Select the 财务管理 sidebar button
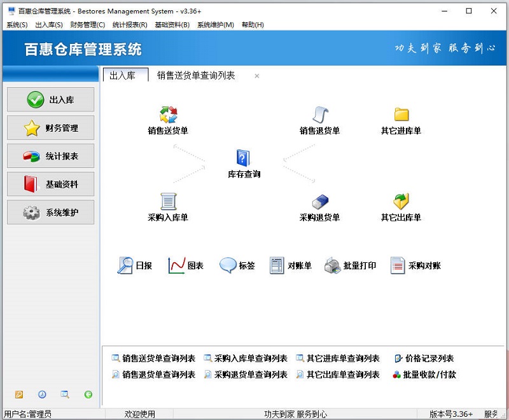Image resolution: width=509 pixels, height=420 pixels. [50, 127]
